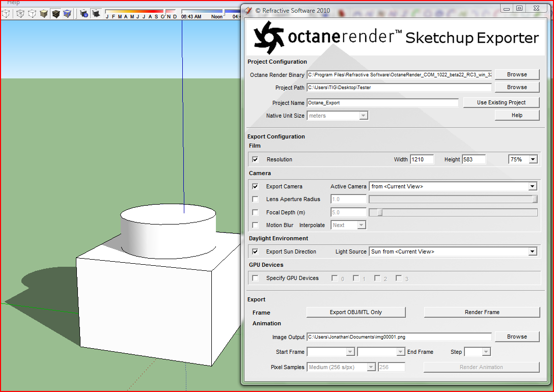Screen dimensions: 554x392
Task: Enable the Focal Depth (m) checkbox
Action: click(x=255, y=212)
